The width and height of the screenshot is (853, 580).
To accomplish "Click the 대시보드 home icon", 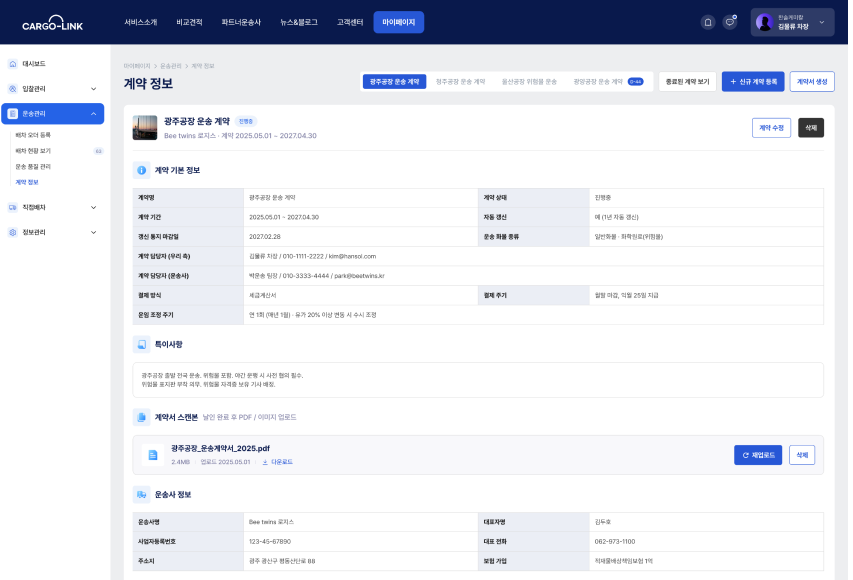I will point(13,64).
